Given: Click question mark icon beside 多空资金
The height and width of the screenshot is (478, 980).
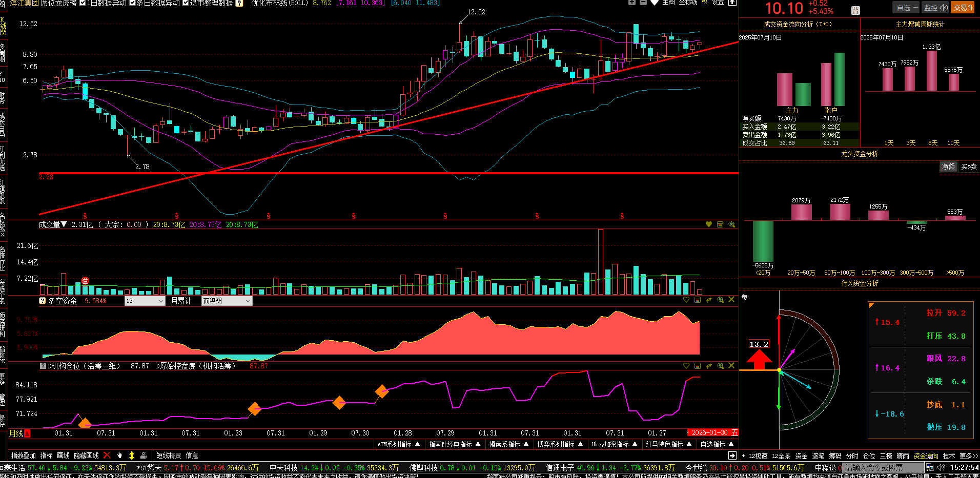Looking at the screenshot, I should (43, 301).
